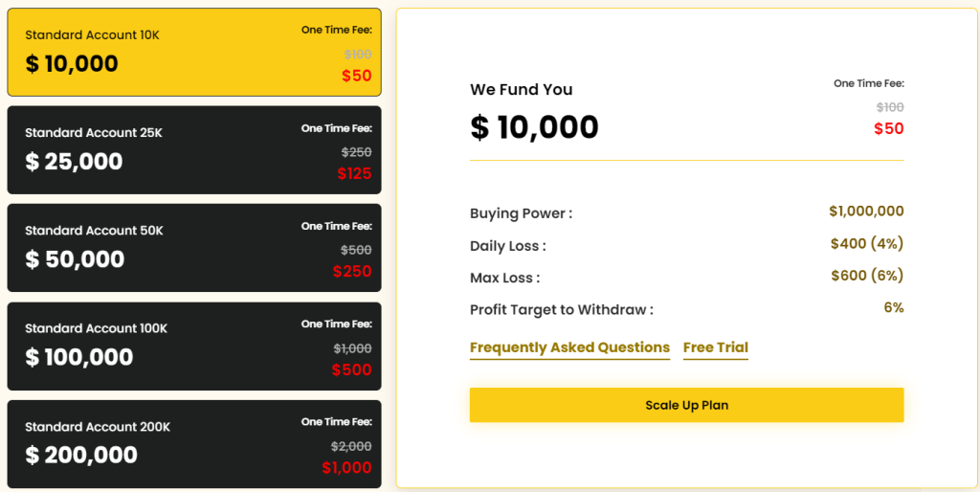Click the crossed-out $100 fee in details panel
The height and width of the screenshot is (492, 980).
tap(890, 107)
